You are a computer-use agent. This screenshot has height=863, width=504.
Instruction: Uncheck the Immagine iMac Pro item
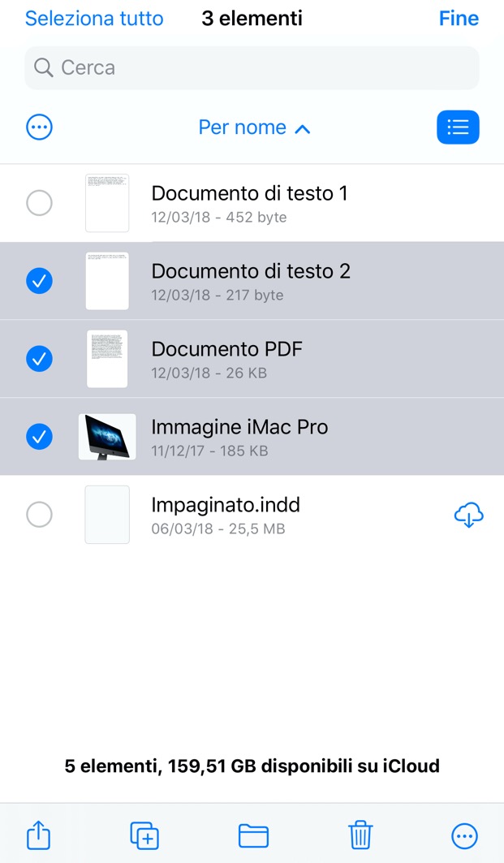pos(39,437)
